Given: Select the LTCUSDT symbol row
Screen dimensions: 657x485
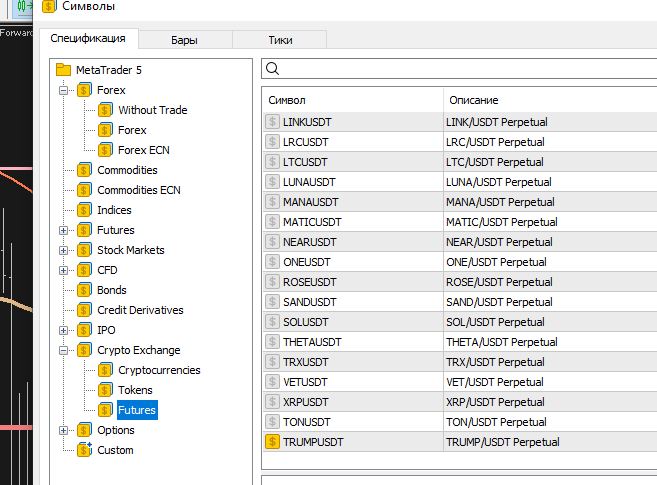Looking at the screenshot, I should click(x=460, y=162).
